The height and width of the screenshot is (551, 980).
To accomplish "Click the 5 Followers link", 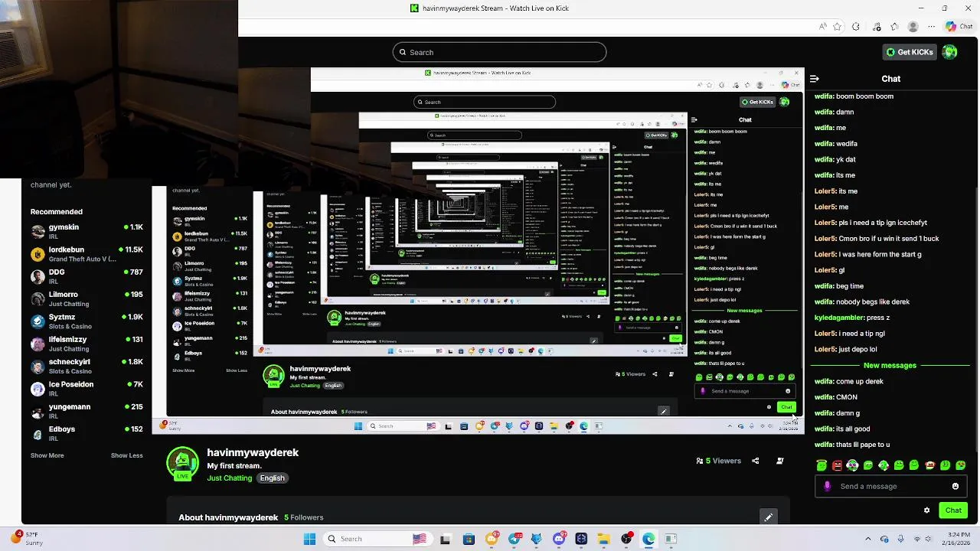I will [x=303, y=517].
